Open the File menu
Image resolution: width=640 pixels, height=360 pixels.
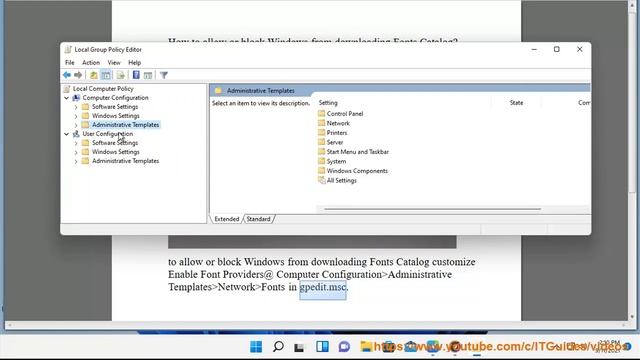pos(70,62)
